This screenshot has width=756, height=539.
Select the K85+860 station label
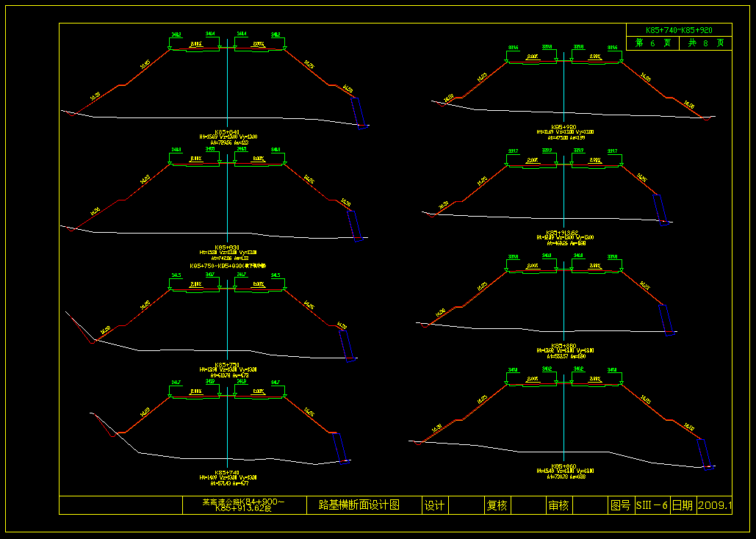click(564, 466)
